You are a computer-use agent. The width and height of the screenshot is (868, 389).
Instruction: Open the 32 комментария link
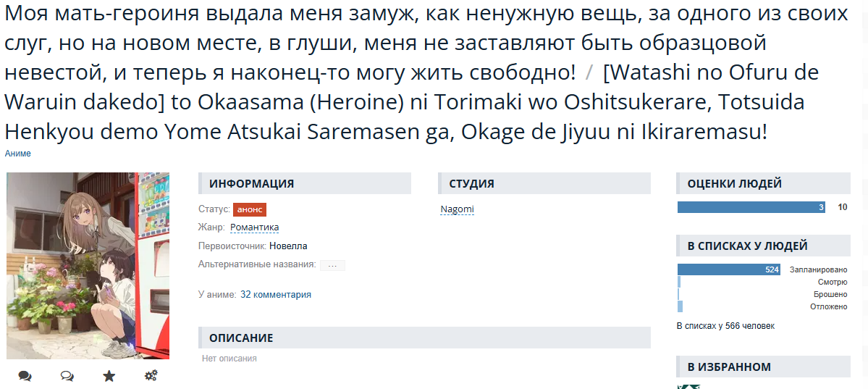click(x=276, y=295)
